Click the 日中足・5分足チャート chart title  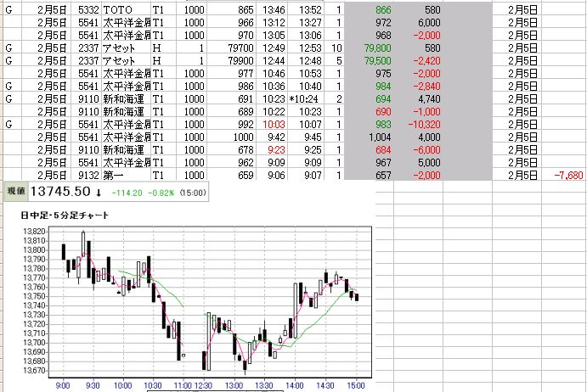pyautogui.click(x=65, y=215)
